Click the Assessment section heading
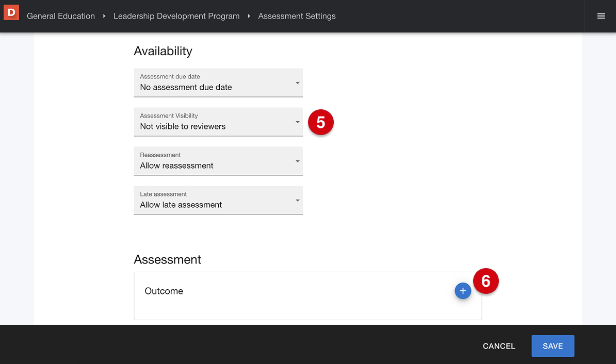 point(167,259)
